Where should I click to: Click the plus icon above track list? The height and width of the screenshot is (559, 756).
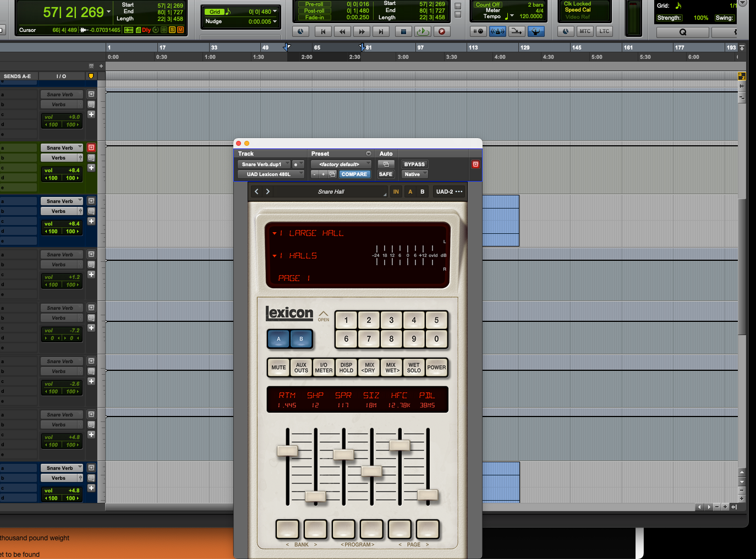coord(101,66)
